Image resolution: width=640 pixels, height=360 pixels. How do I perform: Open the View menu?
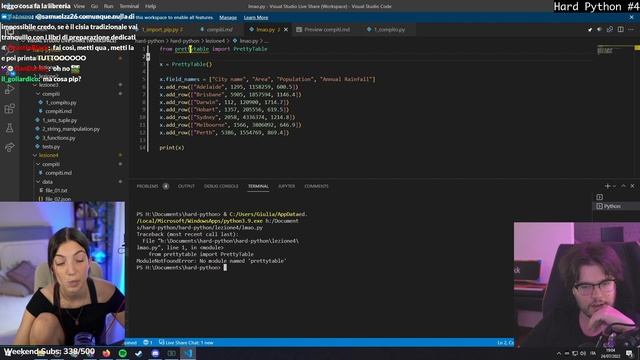tap(79, 6)
